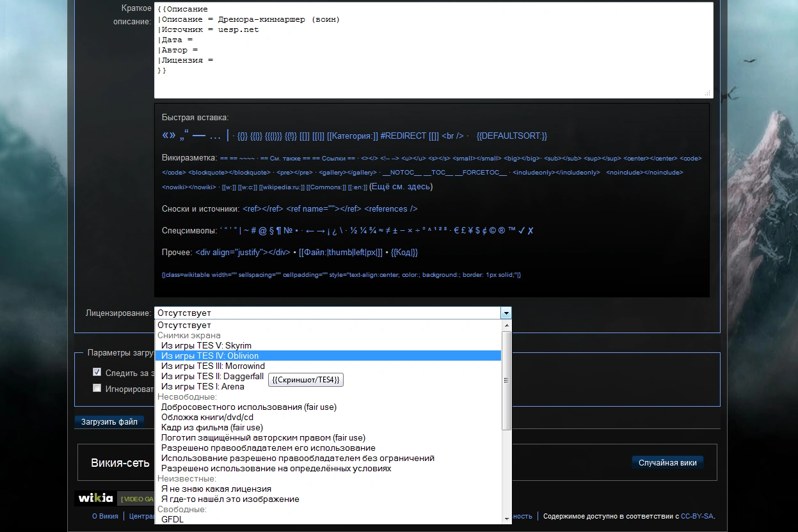The width and height of the screenshot is (798, 532).
Task: Insert the em dash symbol from quick insert
Action: [x=199, y=136]
